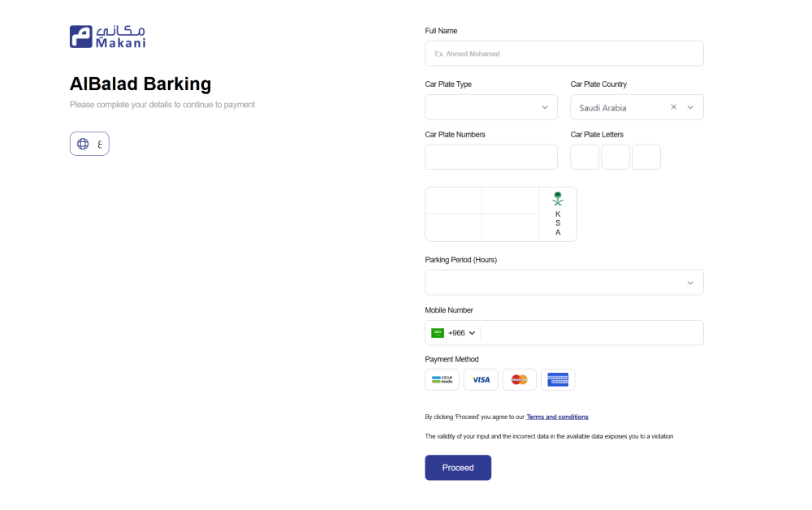Viewport: 812px width, 510px height.
Task: Open Terms and conditions link
Action: click(558, 417)
